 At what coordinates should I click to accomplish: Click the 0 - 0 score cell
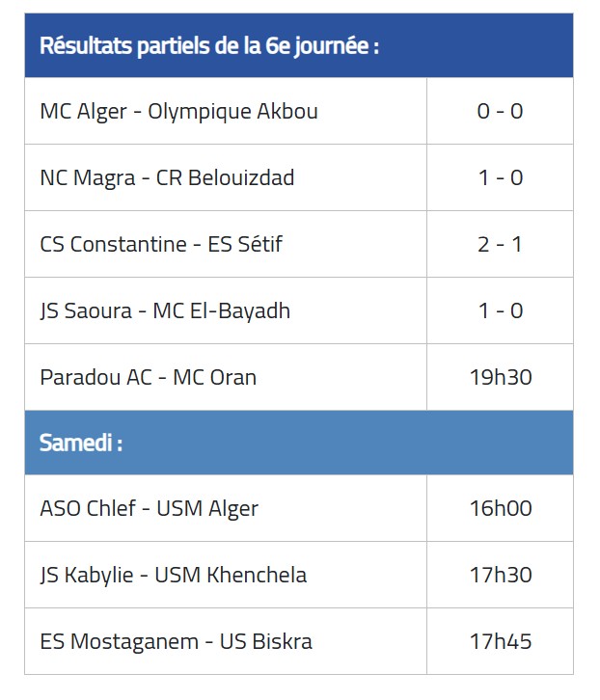click(x=500, y=111)
